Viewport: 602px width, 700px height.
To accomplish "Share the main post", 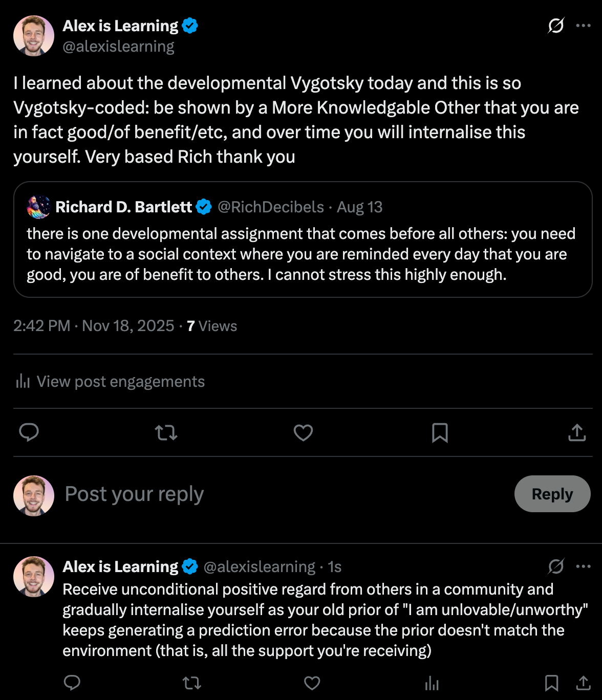I will pyautogui.click(x=577, y=433).
